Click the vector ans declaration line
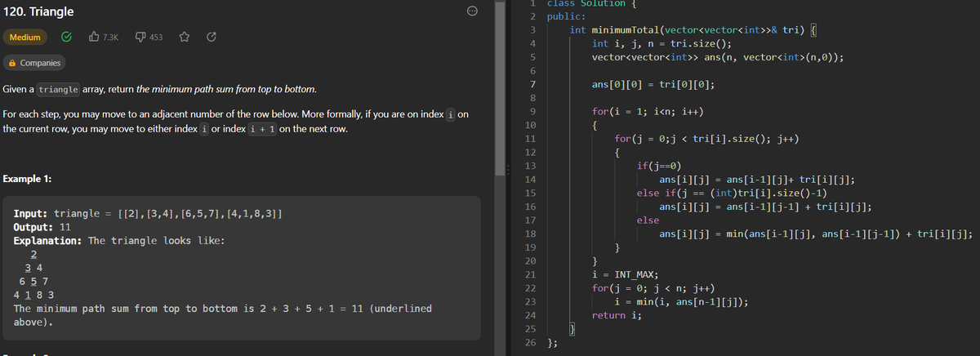980x356 pixels. coord(718,58)
